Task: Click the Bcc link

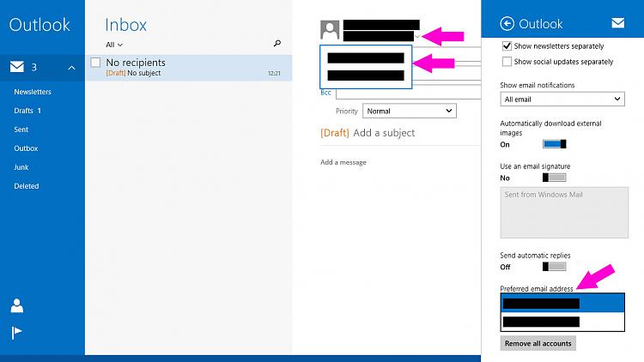Action: point(325,93)
